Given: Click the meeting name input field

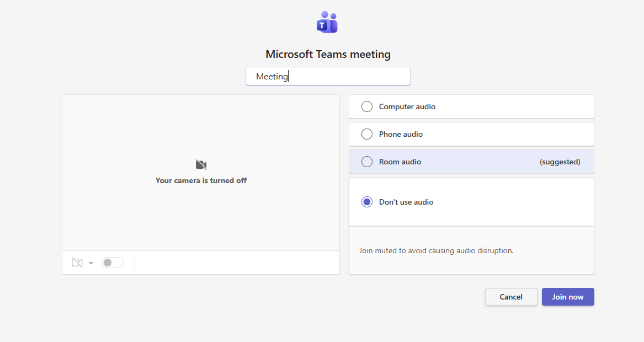Looking at the screenshot, I should 328,76.
